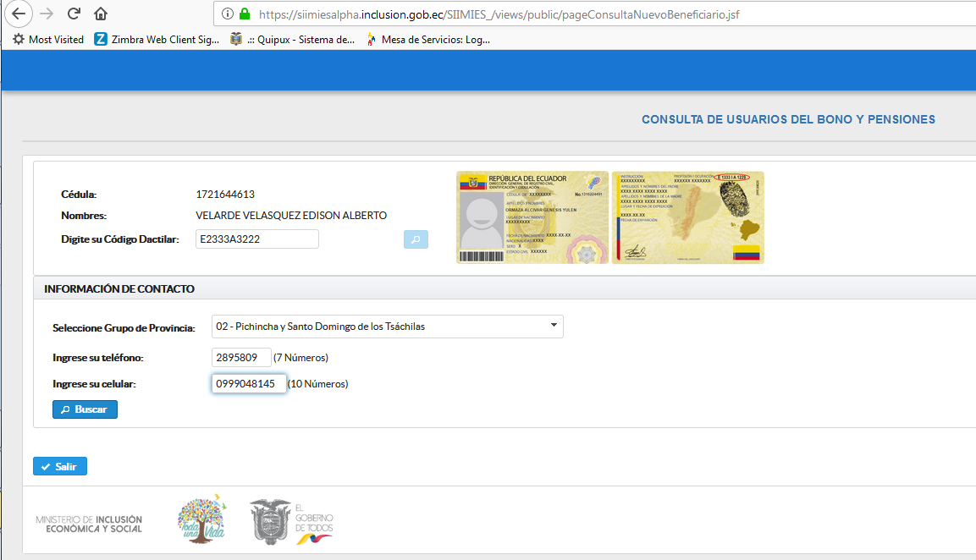This screenshot has height=560, width=976.
Task: Reload the page with the refresh icon
Action: pyautogui.click(x=74, y=14)
